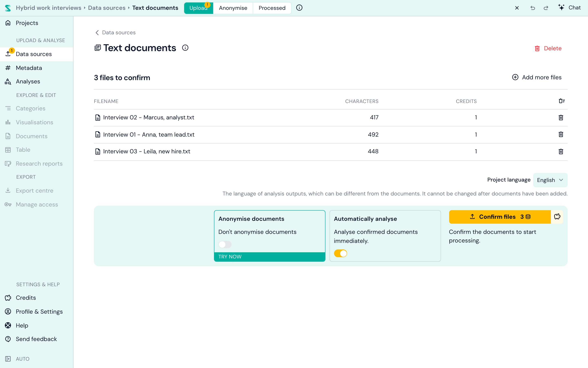Open info icon next to Processed tab
Image resolution: width=588 pixels, height=368 pixels.
coord(299,8)
